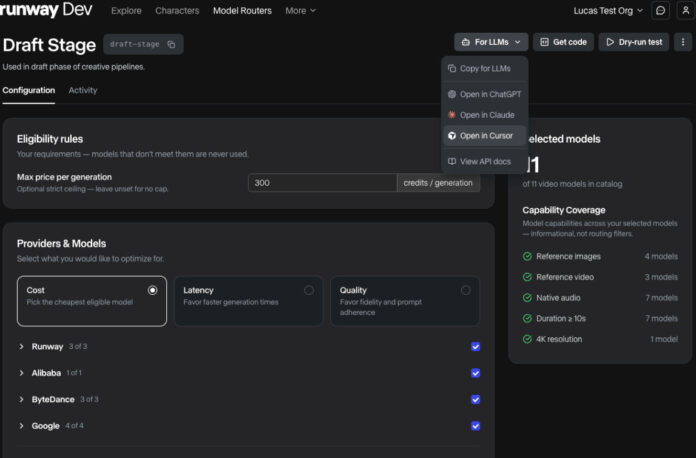
Task: Click the Reference video check icon
Action: click(x=527, y=277)
